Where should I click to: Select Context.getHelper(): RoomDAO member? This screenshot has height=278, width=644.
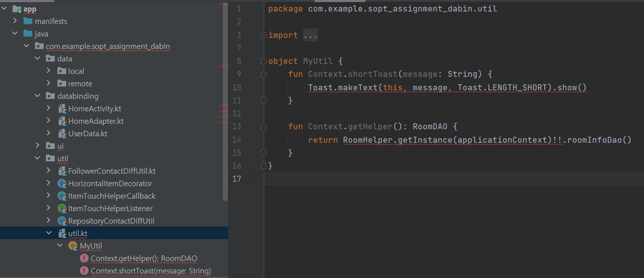pyautogui.click(x=144, y=258)
